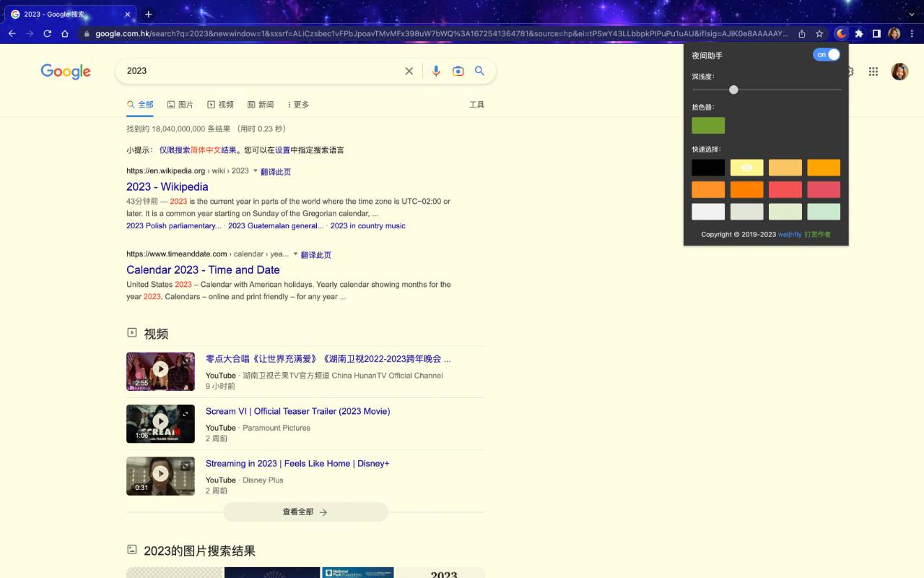The width and height of the screenshot is (924, 578).
Task: Open the 工具 tools button
Action: click(x=476, y=105)
